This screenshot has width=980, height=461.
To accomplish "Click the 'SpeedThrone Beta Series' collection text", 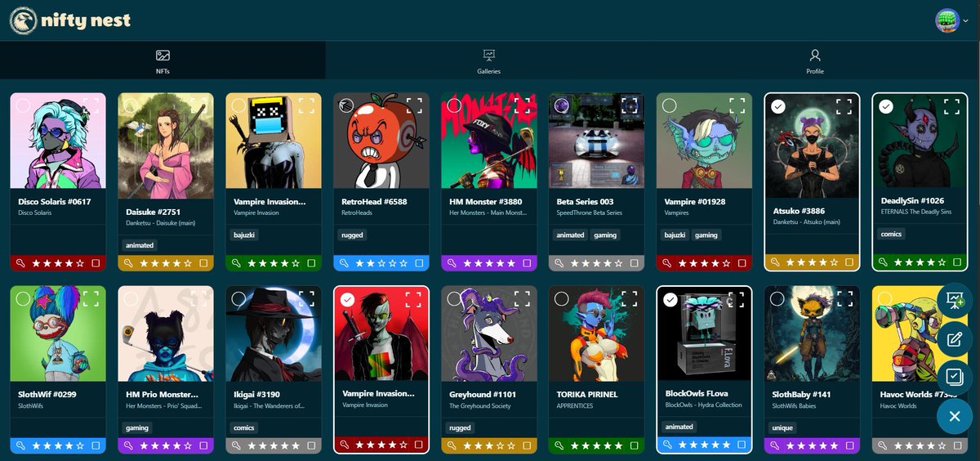I will 590,213.
